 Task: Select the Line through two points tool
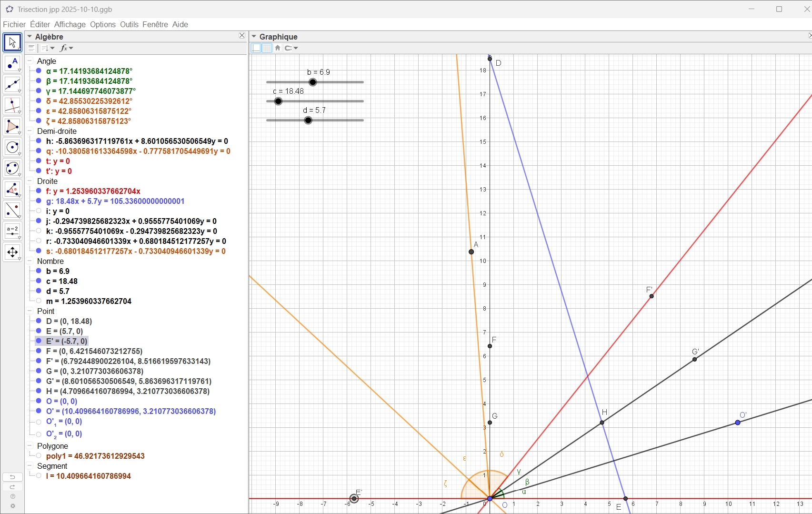pos(12,85)
